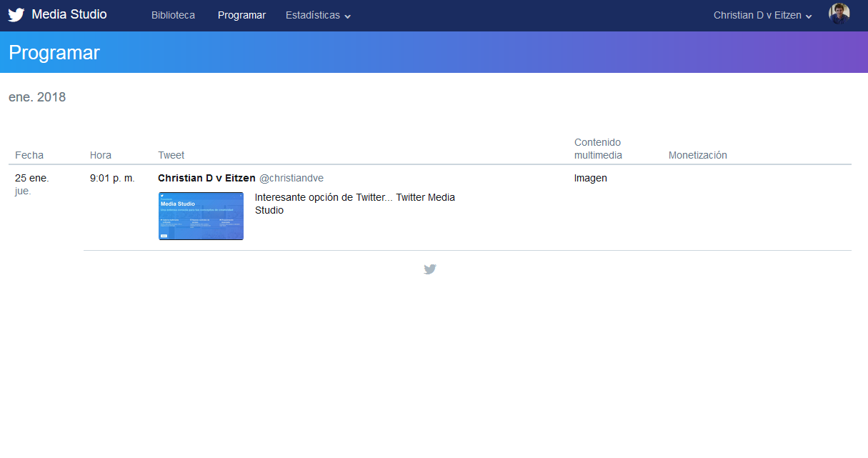Open the Christian D v Eitzen account menu
The width and height of the screenshot is (868, 458).
click(762, 15)
